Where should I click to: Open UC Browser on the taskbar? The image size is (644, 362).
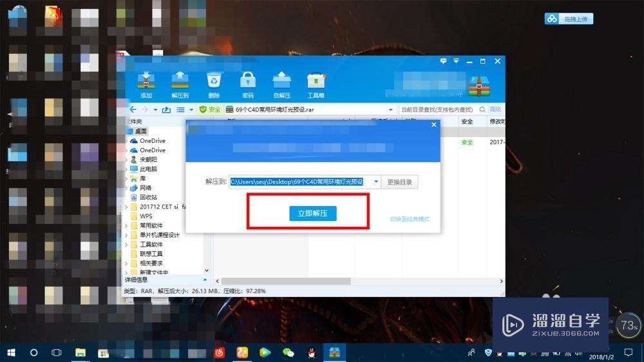tap(242, 352)
